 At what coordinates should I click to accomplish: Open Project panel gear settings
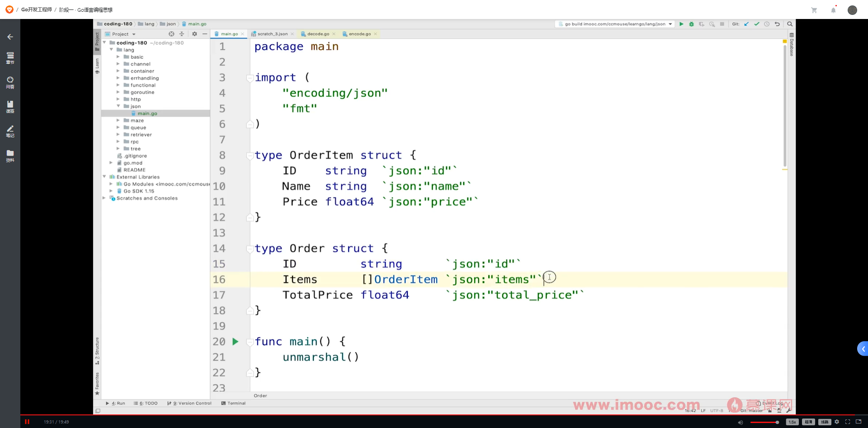pyautogui.click(x=194, y=34)
